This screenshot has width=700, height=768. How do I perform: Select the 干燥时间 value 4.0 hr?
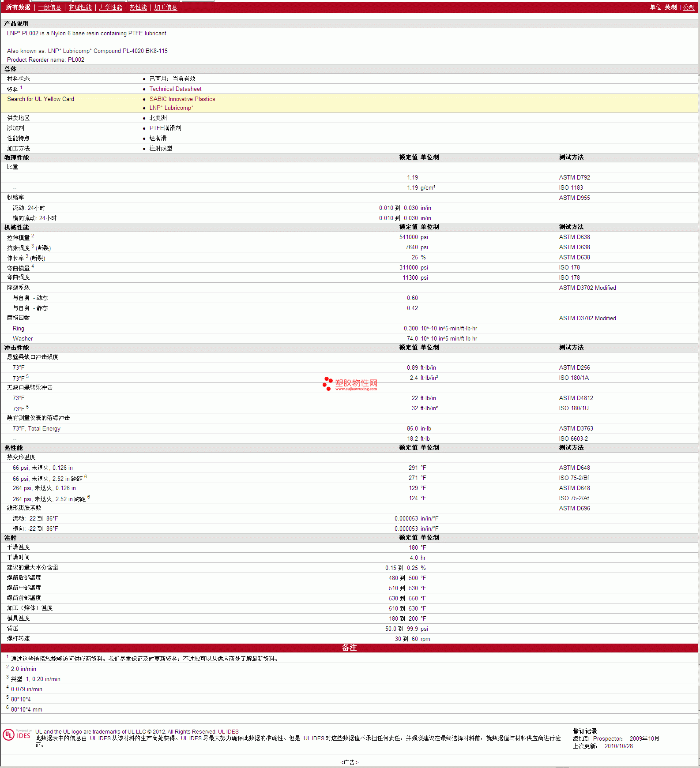pos(418,558)
